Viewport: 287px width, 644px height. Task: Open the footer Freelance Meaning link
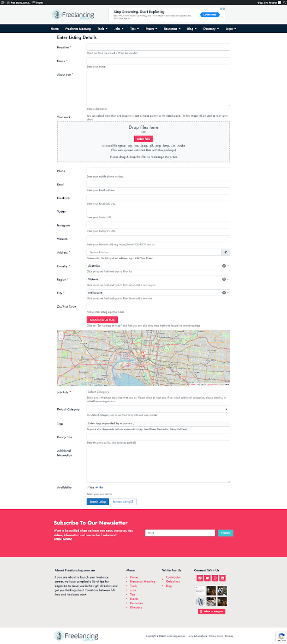[143, 581]
